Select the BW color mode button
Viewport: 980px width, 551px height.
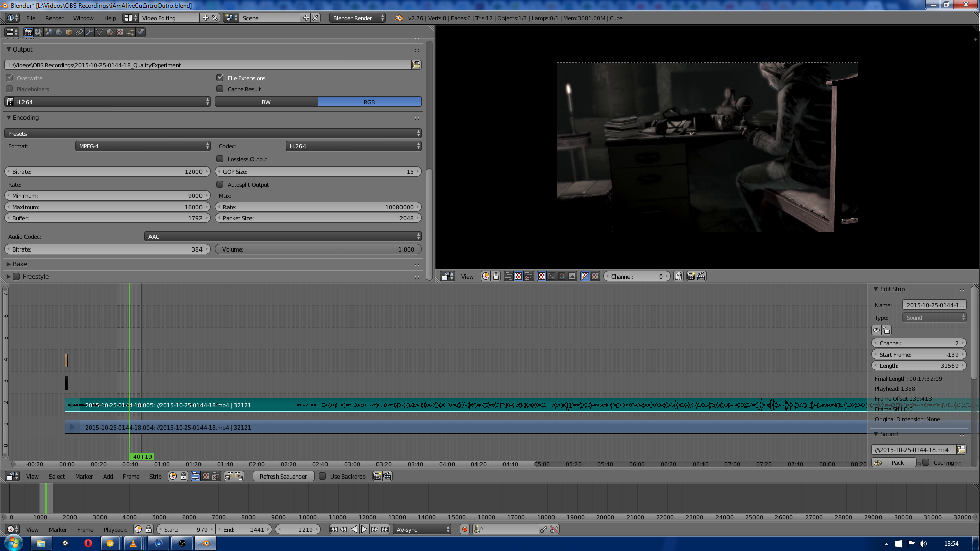click(266, 102)
